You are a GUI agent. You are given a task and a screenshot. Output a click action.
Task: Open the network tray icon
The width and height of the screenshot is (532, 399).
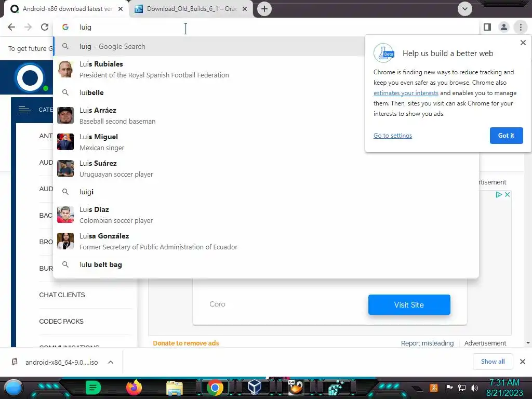pos(462,388)
